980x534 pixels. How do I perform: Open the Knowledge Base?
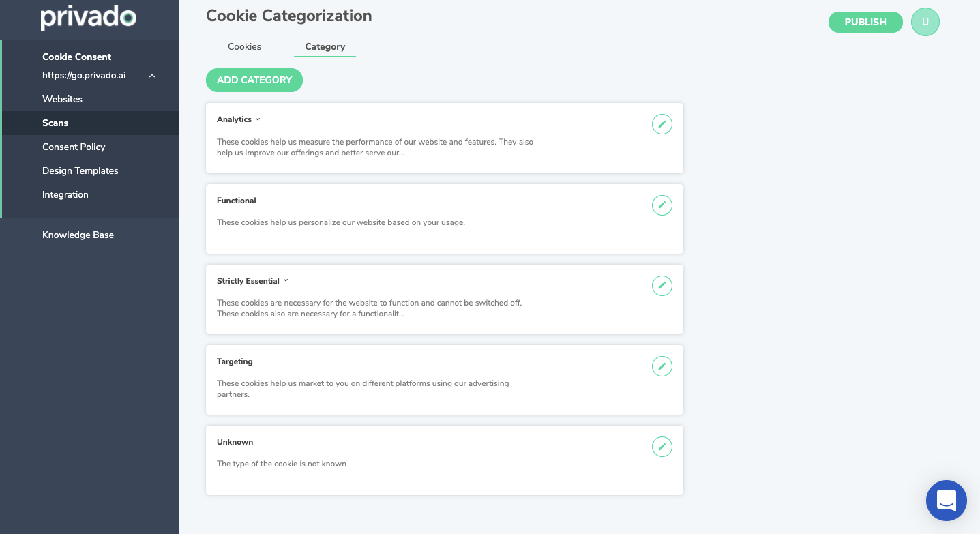(78, 235)
